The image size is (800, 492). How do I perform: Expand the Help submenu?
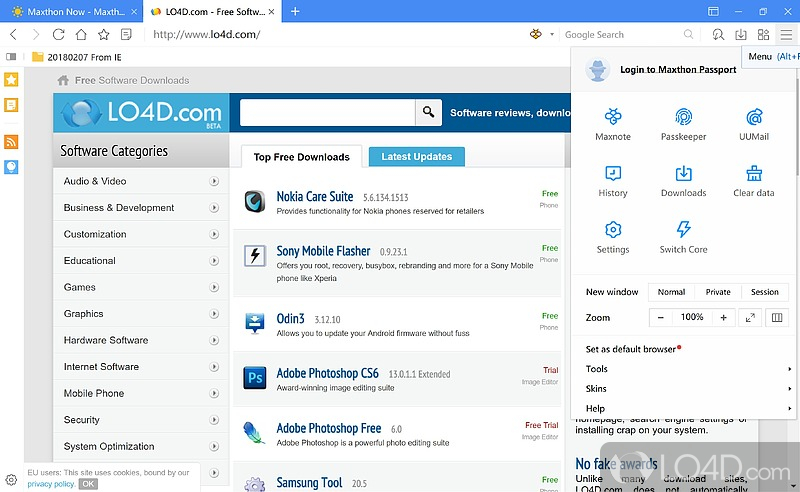[688, 408]
